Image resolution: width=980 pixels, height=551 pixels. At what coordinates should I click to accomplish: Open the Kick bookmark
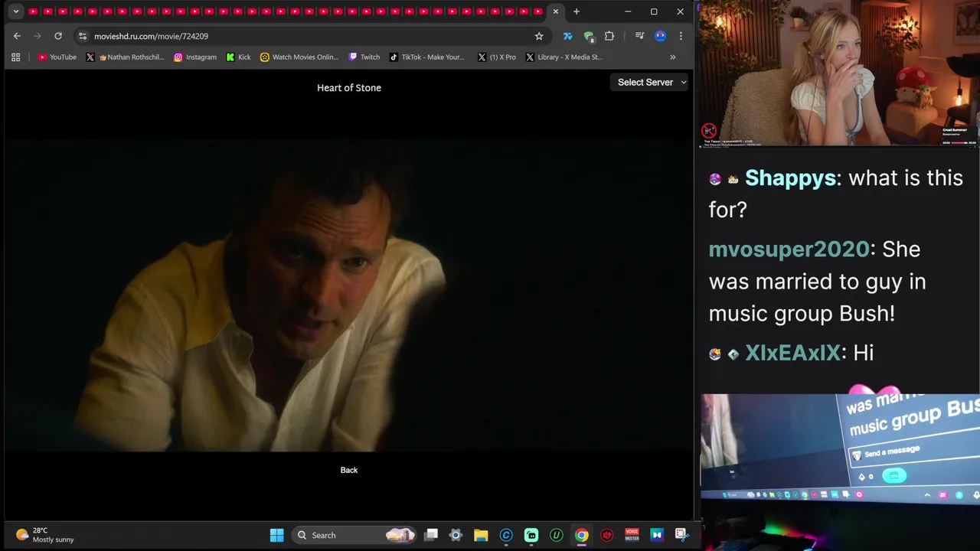tap(239, 57)
